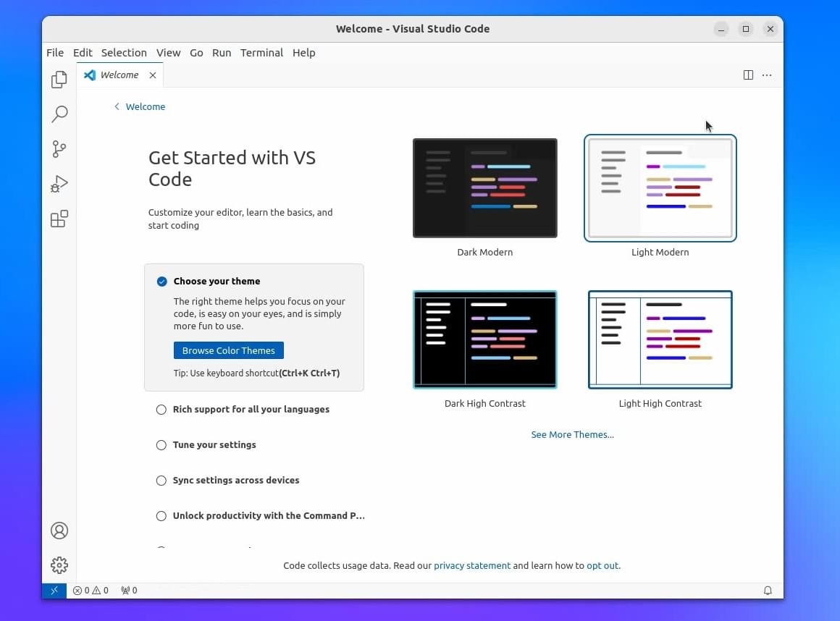Open the privacy statement link

[x=472, y=565]
